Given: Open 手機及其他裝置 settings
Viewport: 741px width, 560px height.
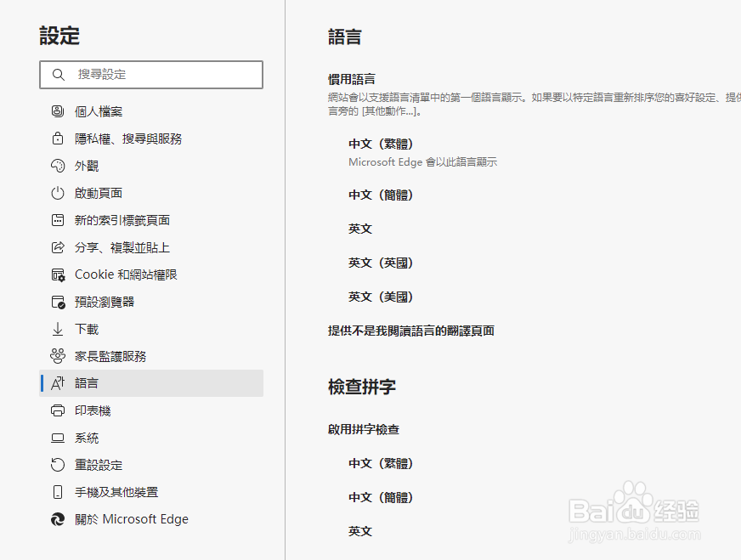Looking at the screenshot, I should [151, 492].
